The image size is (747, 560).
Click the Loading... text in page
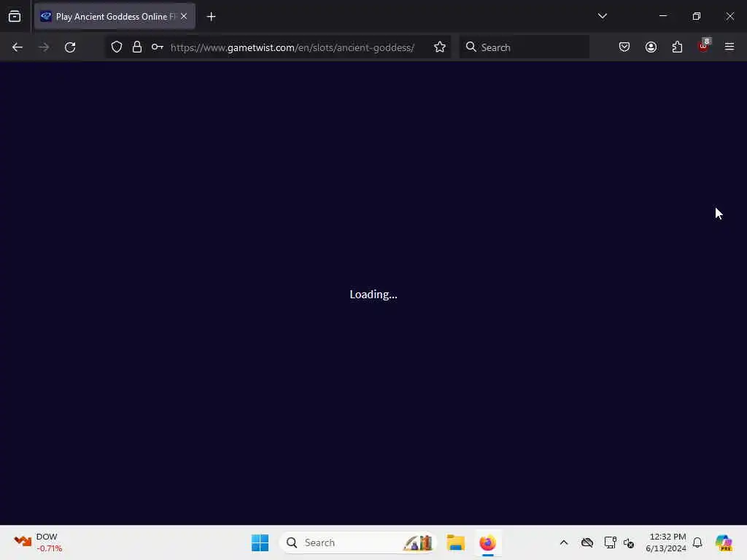(373, 295)
